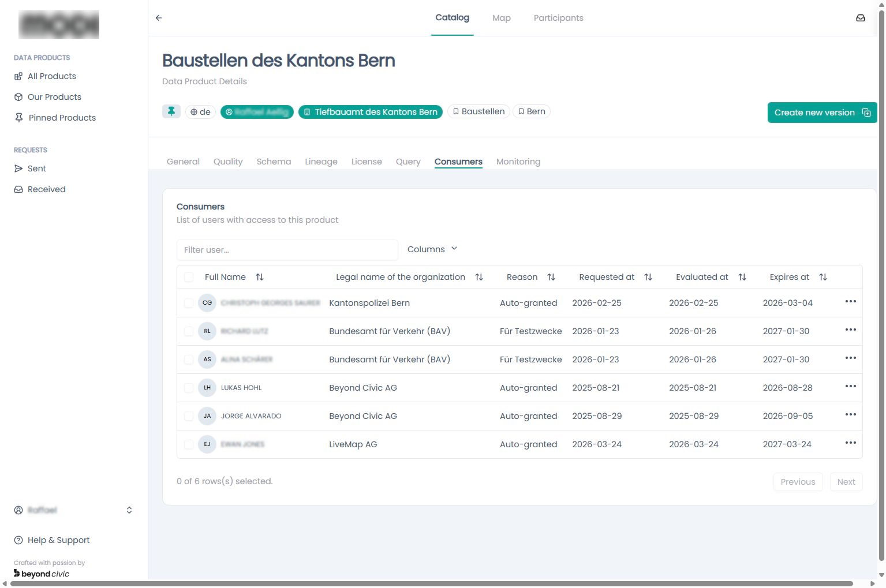
Task: Click the Baustellen bookmark tag
Action: [478, 111]
